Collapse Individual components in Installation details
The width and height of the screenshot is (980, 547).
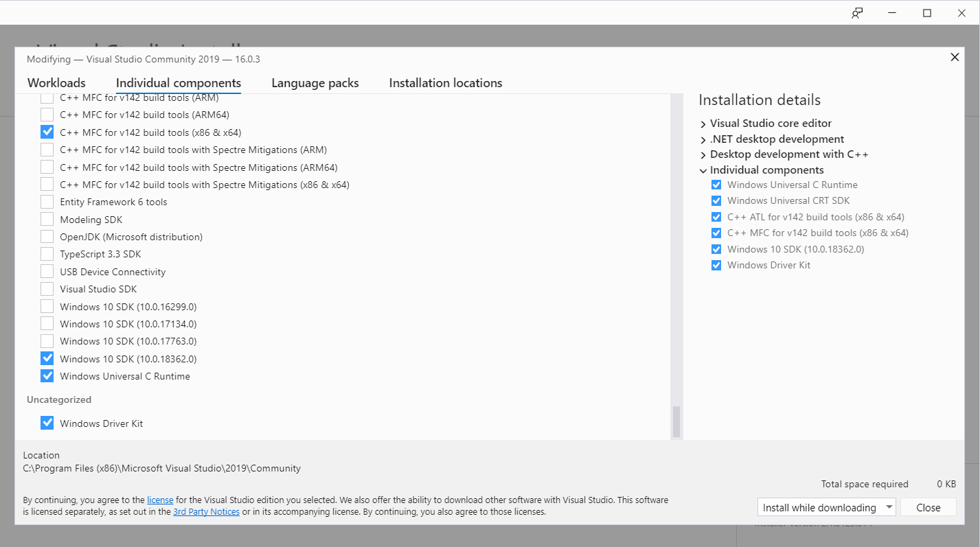point(703,170)
